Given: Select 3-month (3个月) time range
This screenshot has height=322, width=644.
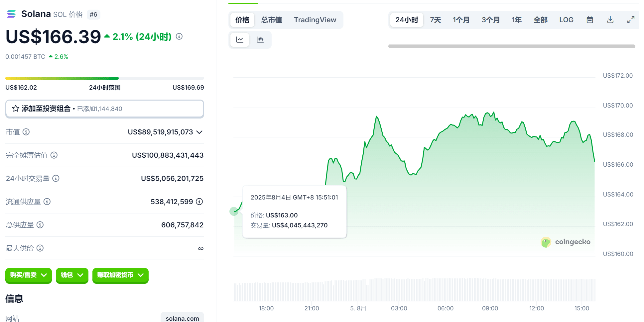Looking at the screenshot, I should [x=490, y=20].
